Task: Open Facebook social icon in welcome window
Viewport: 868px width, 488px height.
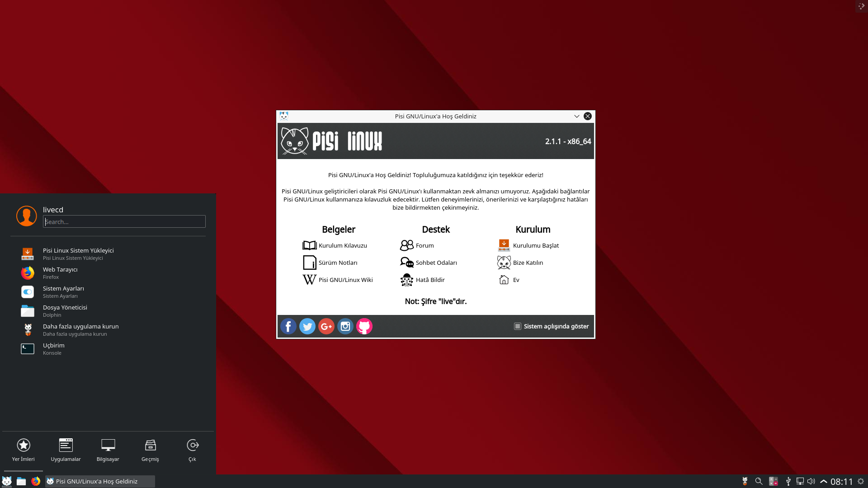Action: click(x=288, y=326)
